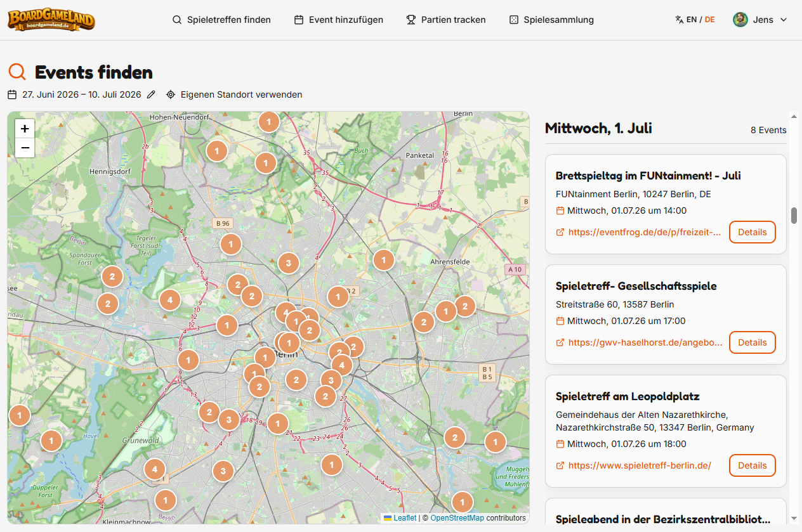
Task: Click address FUNtainment Berlin, 10247 Berlin, DE
Action: pyautogui.click(x=633, y=194)
